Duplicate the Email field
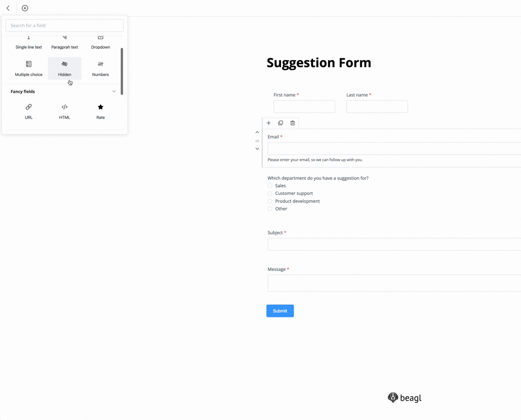This screenshot has height=420, width=521. pos(281,123)
